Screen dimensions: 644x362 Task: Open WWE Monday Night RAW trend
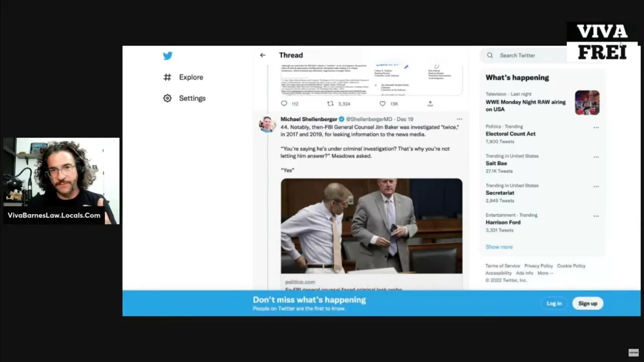pos(526,105)
